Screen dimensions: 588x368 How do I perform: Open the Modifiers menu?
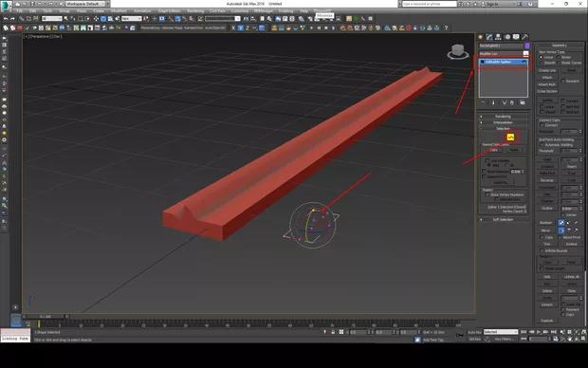click(x=119, y=10)
